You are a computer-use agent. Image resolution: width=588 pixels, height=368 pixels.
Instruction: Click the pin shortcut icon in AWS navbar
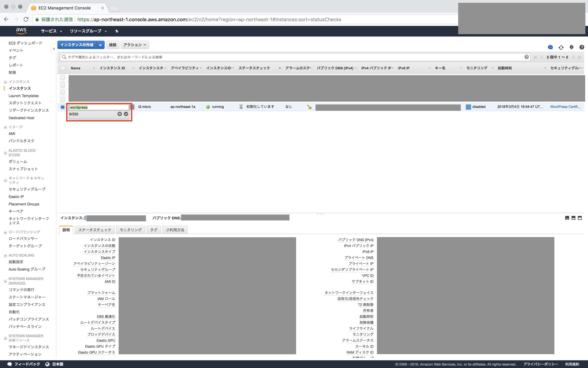[117, 31]
